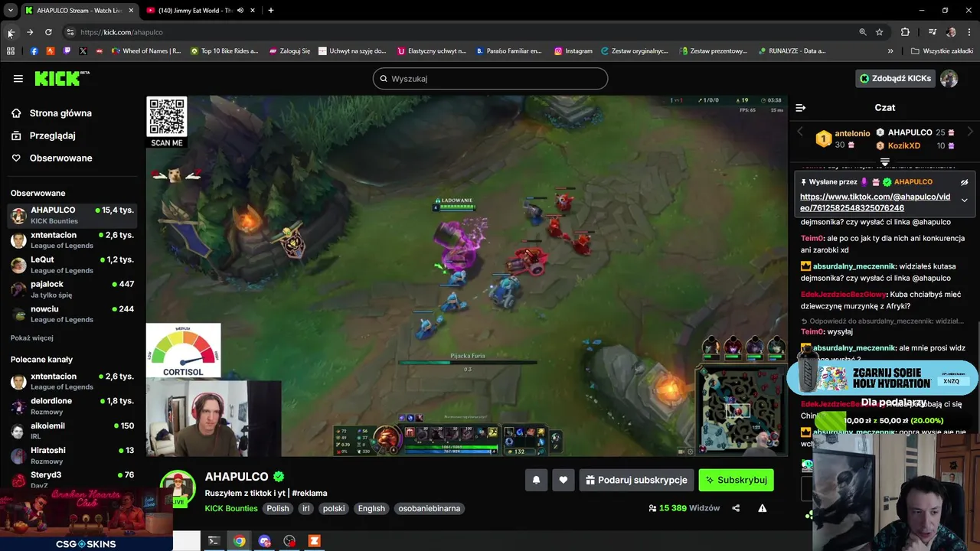Image resolution: width=980 pixels, height=551 pixels.
Task: Open the terminal icon in taskbar
Action: click(x=214, y=541)
